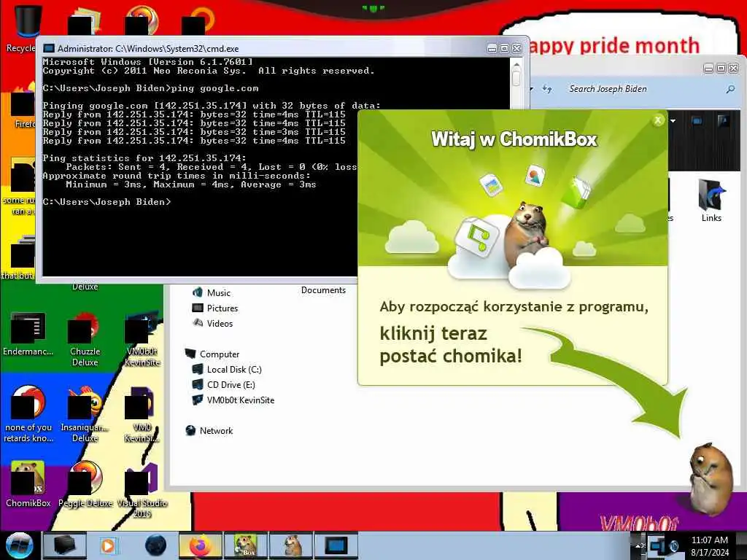Viewport: 747px width, 560px height.
Task: Select the Endermanc... desktop icon
Action: click(x=28, y=334)
